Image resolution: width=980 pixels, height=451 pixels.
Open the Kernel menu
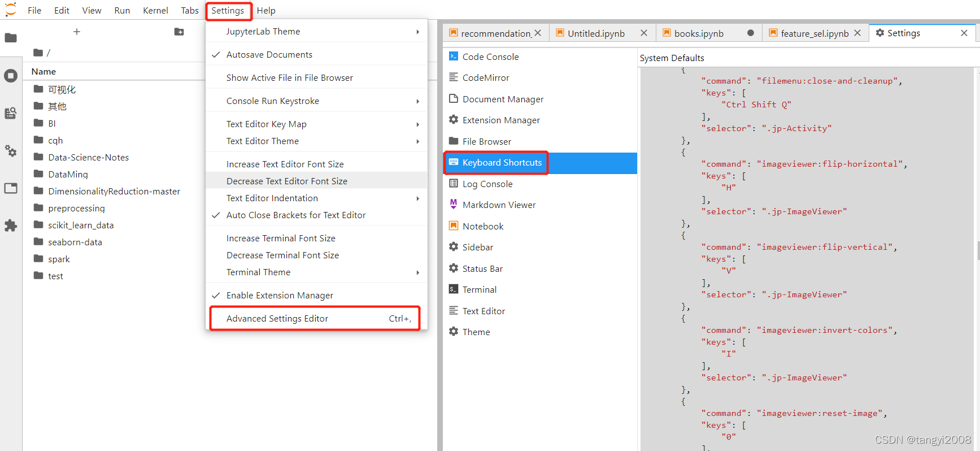coord(155,10)
